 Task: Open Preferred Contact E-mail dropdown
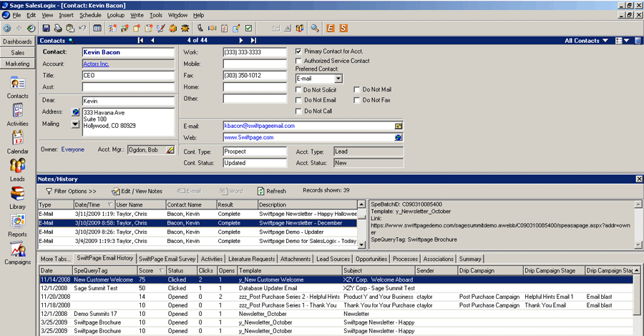(x=338, y=79)
